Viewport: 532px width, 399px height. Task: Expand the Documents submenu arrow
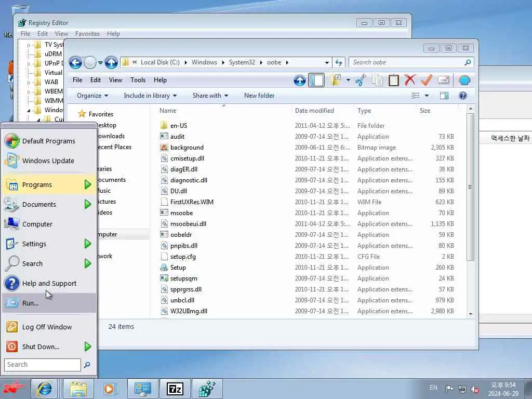[88, 204]
